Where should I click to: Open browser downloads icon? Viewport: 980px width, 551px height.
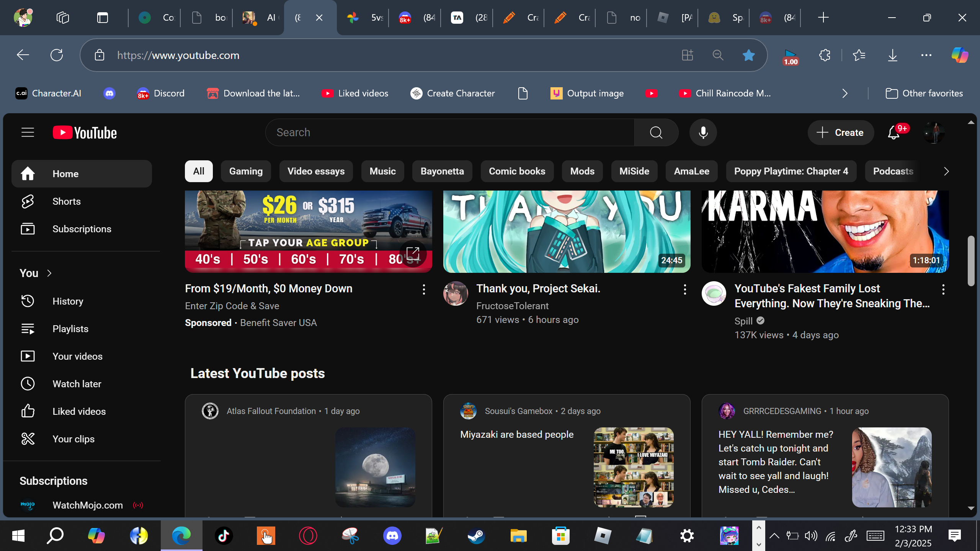(x=893, y=55)
